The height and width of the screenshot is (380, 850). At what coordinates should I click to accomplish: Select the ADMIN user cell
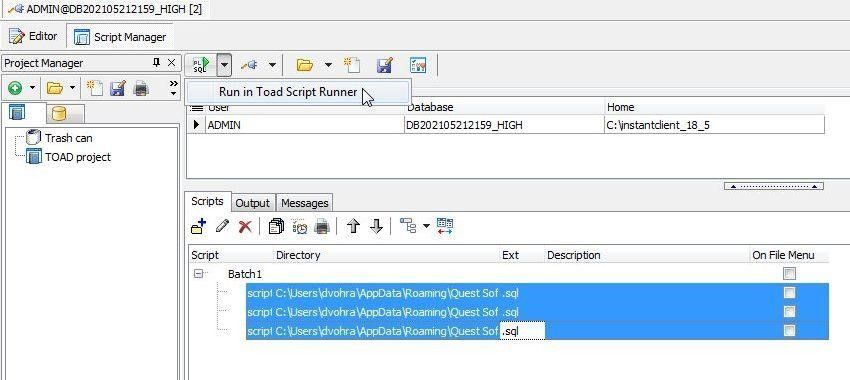click(x=305, y=125)
